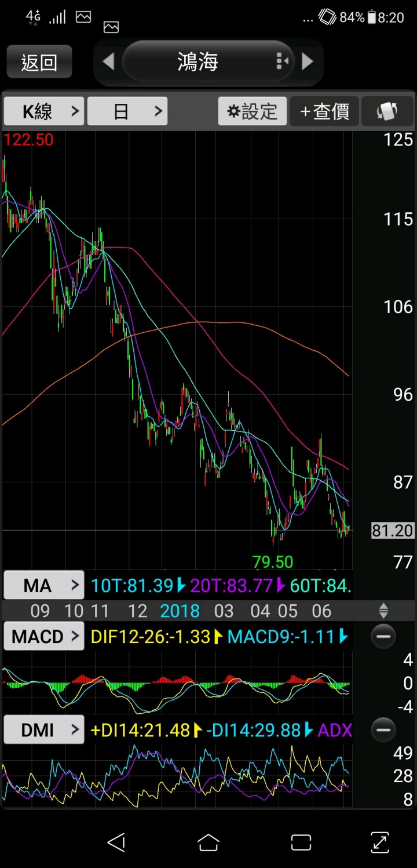
Task: Tap the MACD9:-1.11 value
Action: 281,637
